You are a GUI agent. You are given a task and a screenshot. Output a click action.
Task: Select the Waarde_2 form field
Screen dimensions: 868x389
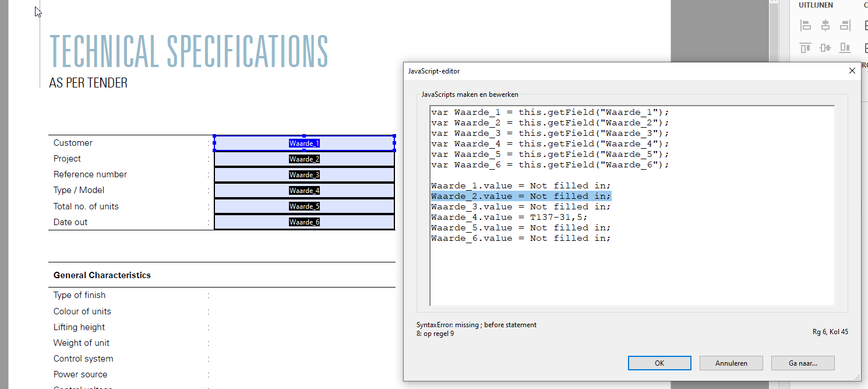[304, 159]
